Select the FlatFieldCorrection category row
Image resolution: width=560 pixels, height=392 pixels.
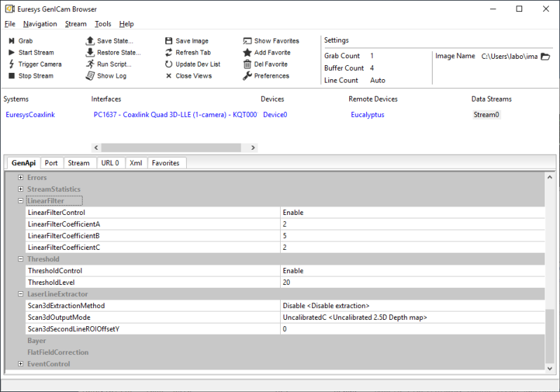coord(58,352)
